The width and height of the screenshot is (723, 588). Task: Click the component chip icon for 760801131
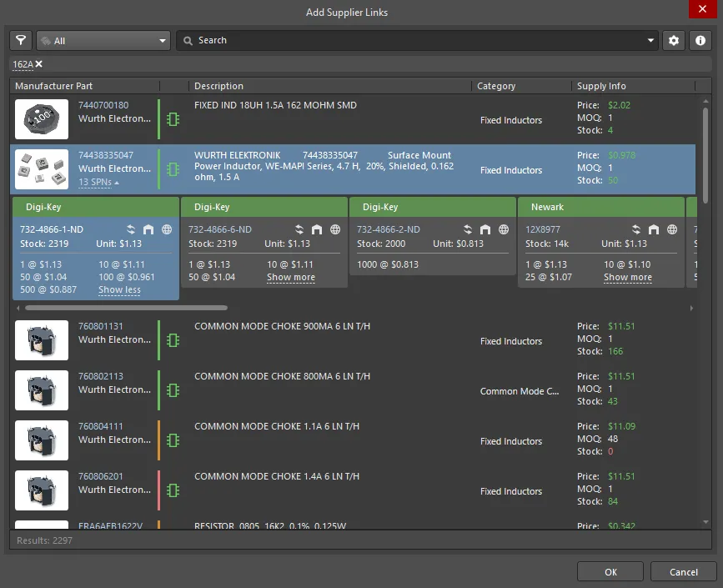[173, 340]
